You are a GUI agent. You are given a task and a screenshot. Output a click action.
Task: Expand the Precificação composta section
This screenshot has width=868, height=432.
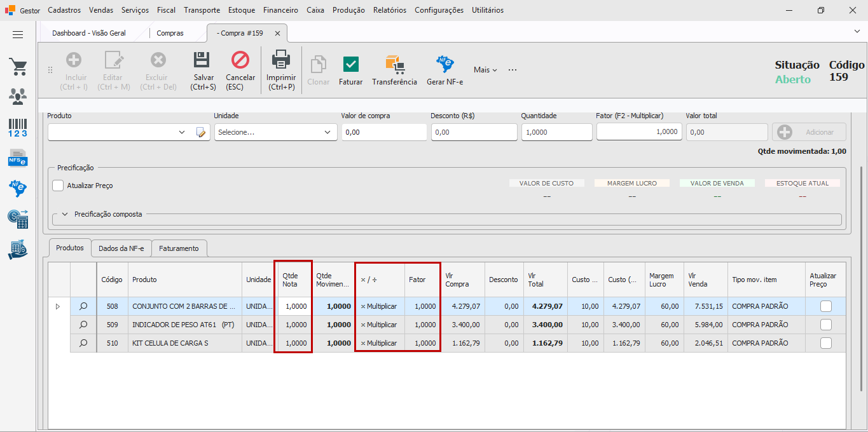[x=65, y=214]
